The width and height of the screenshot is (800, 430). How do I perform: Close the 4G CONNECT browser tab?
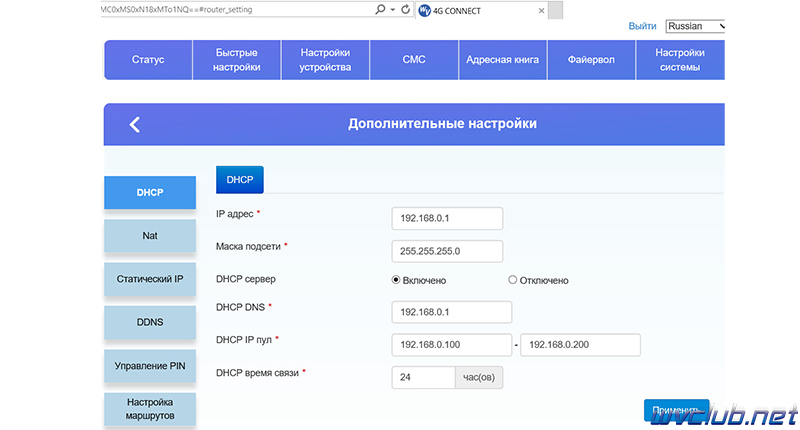point(541,11)
